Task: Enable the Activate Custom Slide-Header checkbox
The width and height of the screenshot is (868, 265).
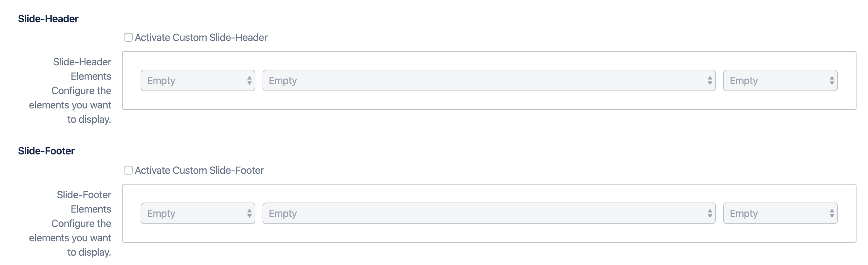Action: [x=128, y=37]
